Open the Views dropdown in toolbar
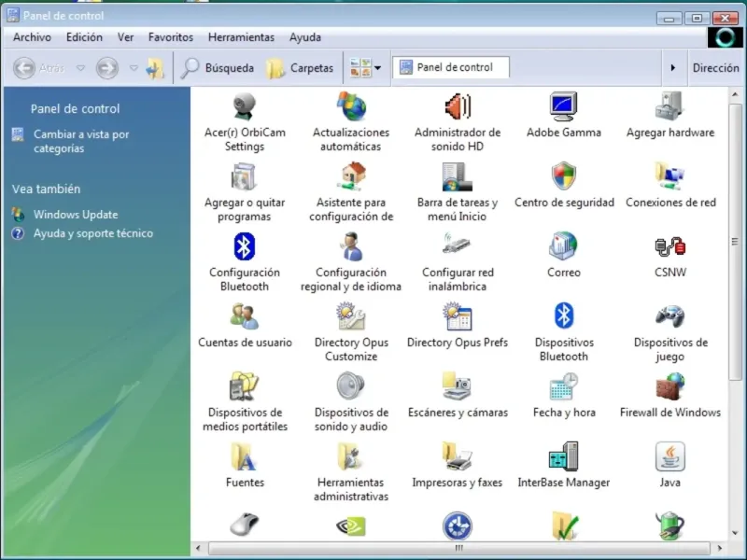Screen dimensions: 747x560 pyautogui.click(x=377, y=68)
